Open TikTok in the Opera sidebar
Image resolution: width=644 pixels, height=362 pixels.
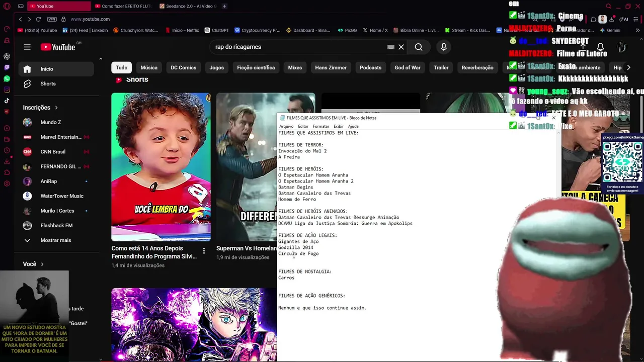click(x=7, y=101)
